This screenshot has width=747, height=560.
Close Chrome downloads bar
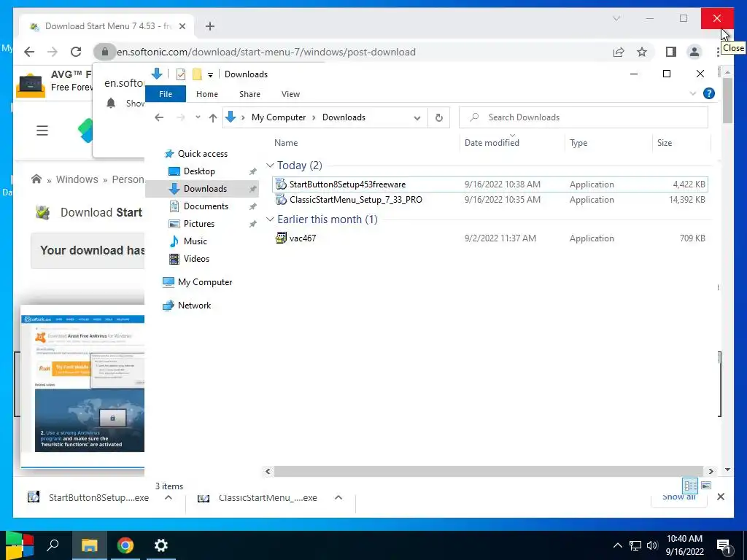720,497
